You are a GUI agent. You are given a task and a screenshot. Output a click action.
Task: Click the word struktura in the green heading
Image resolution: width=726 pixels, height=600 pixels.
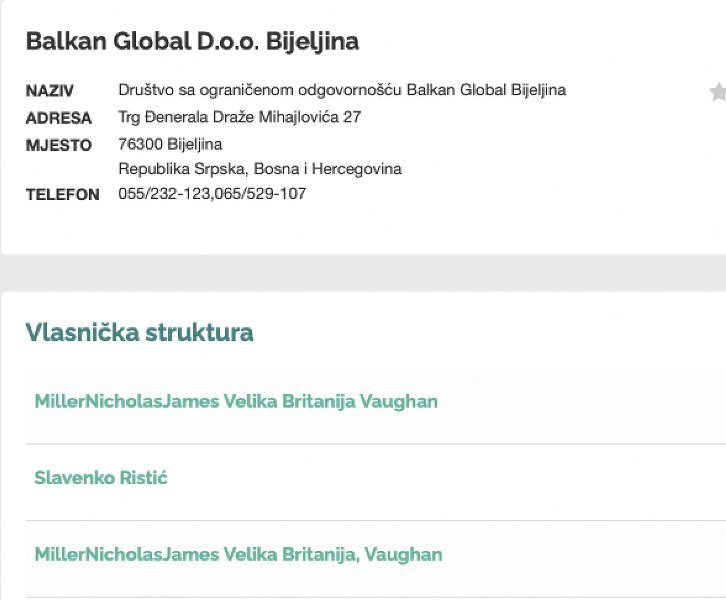coord(199,333)
